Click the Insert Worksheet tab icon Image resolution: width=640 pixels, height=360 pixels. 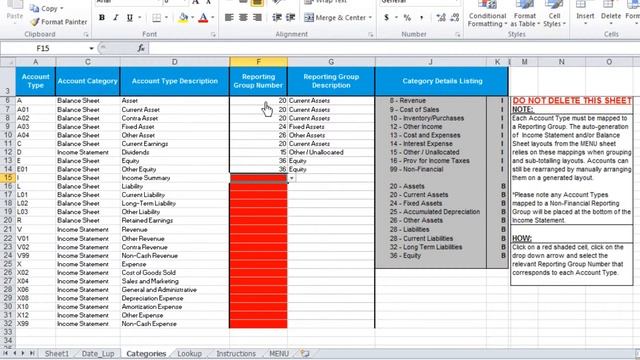pos(305,353)
